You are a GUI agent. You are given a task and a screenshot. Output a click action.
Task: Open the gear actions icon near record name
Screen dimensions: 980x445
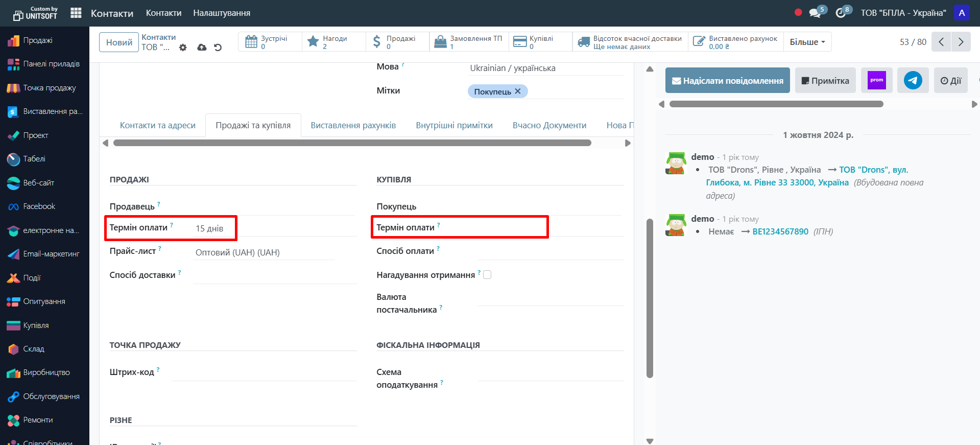point(183,48)
